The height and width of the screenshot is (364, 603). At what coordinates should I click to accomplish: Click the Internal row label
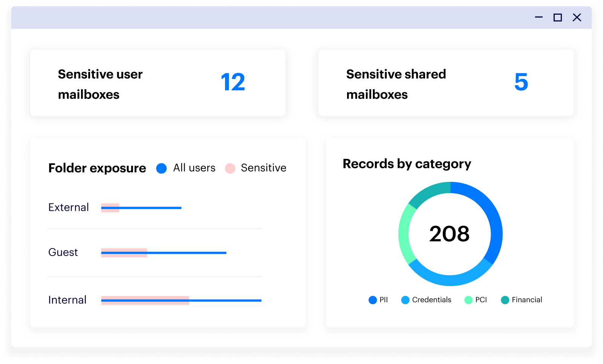coord(67,300)
